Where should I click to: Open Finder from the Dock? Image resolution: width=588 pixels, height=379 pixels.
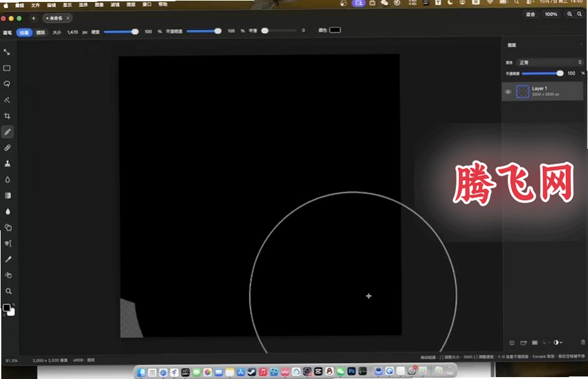tap(141, 372)
